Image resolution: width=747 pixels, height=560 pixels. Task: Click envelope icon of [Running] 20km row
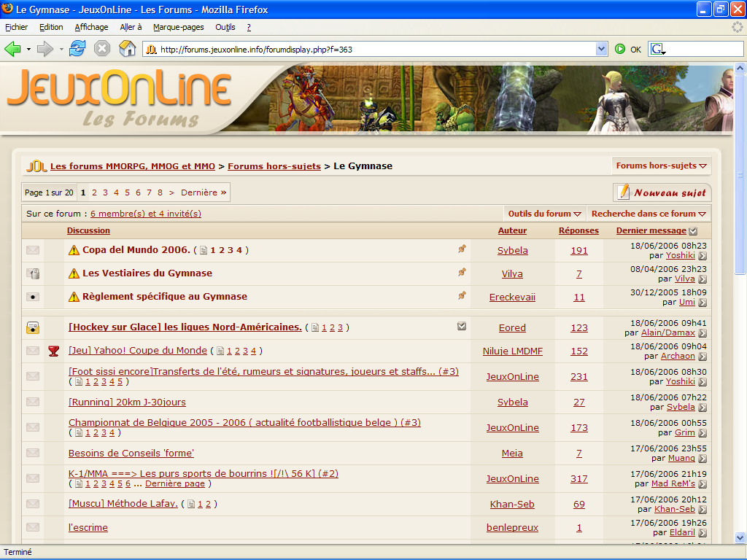pos(33,402)
